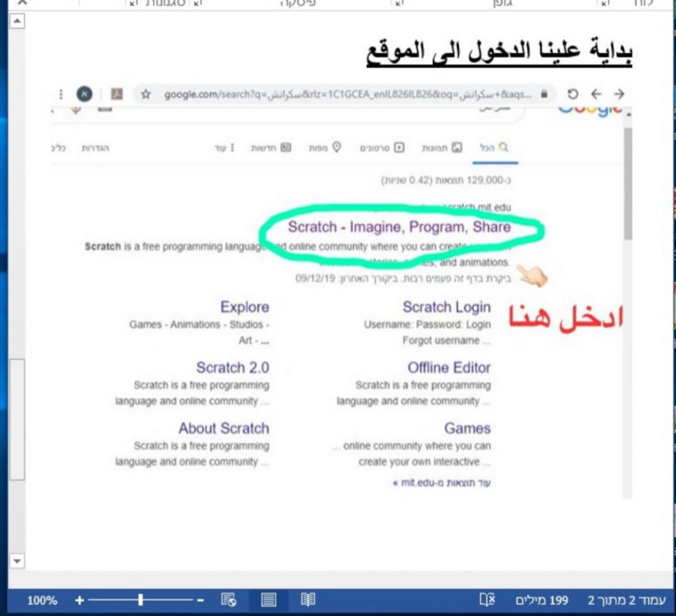This screenshot has width=676, height=616.
Task: Open the circled 'Scratch - Imagine, Program, Share' link
Action: coord(400,227)
